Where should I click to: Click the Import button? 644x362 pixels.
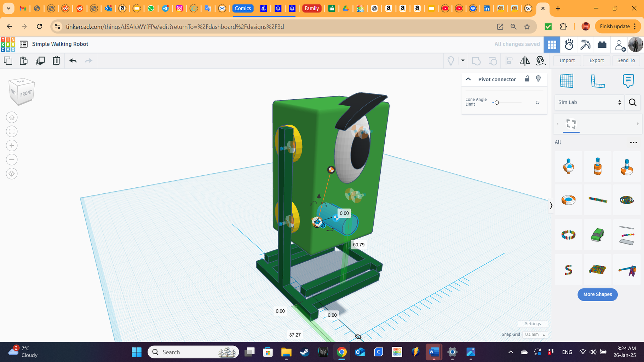click(x=567, y=60)
